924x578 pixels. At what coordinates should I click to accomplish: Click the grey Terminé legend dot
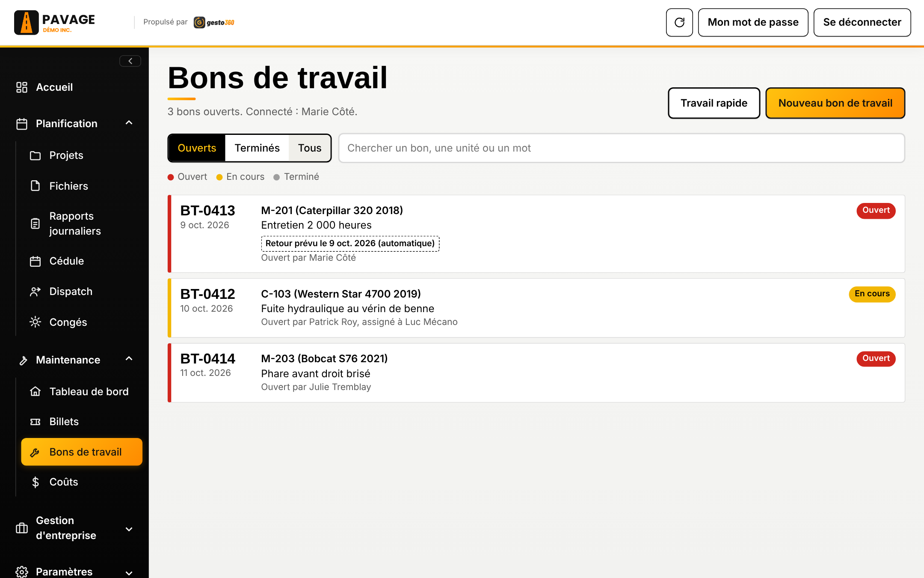point(277,177)
